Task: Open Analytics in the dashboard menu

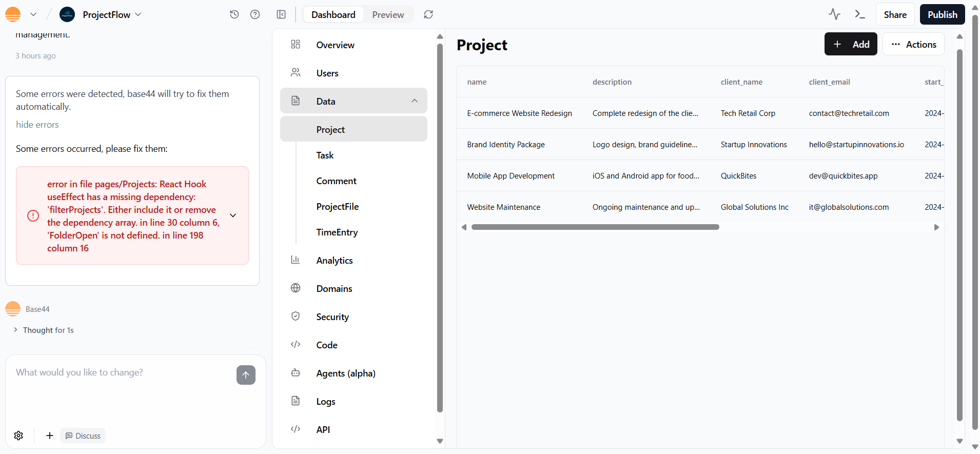Action: pyautogui.click(x=354, y=261)
